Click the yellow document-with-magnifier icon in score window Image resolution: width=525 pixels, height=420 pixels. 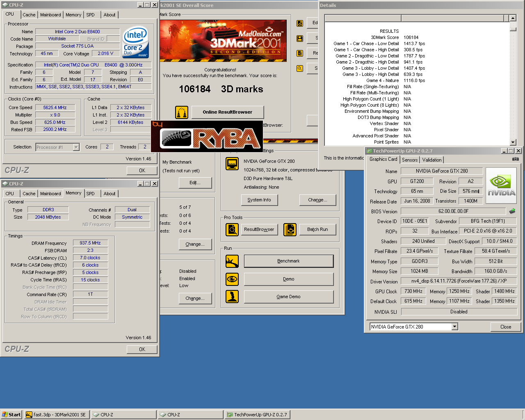coord(300,53)
